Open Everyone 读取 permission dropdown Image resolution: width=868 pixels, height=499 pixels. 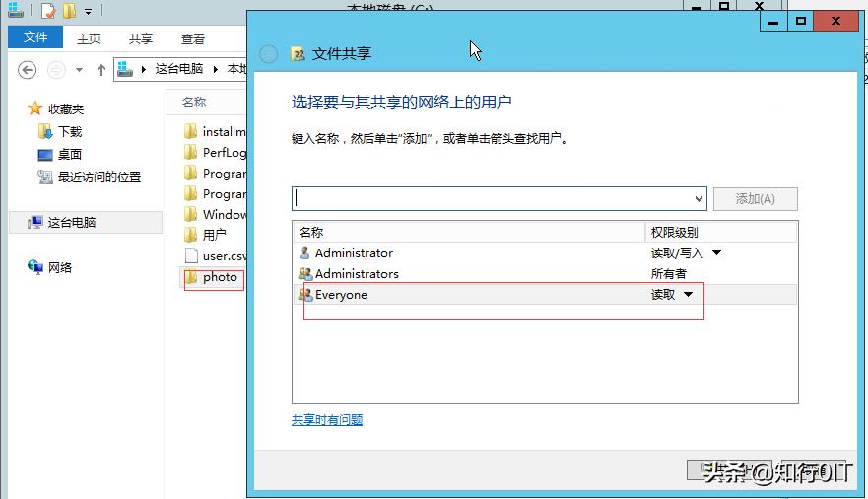[x=688, y=295]
